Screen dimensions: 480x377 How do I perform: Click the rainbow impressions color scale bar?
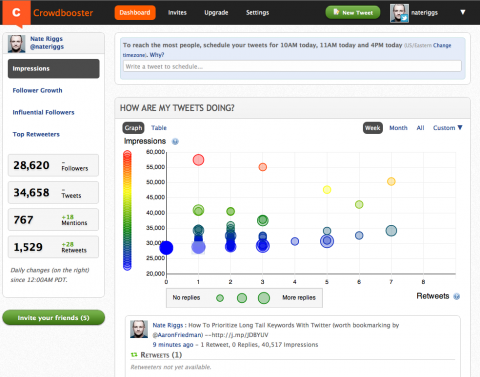127,210
